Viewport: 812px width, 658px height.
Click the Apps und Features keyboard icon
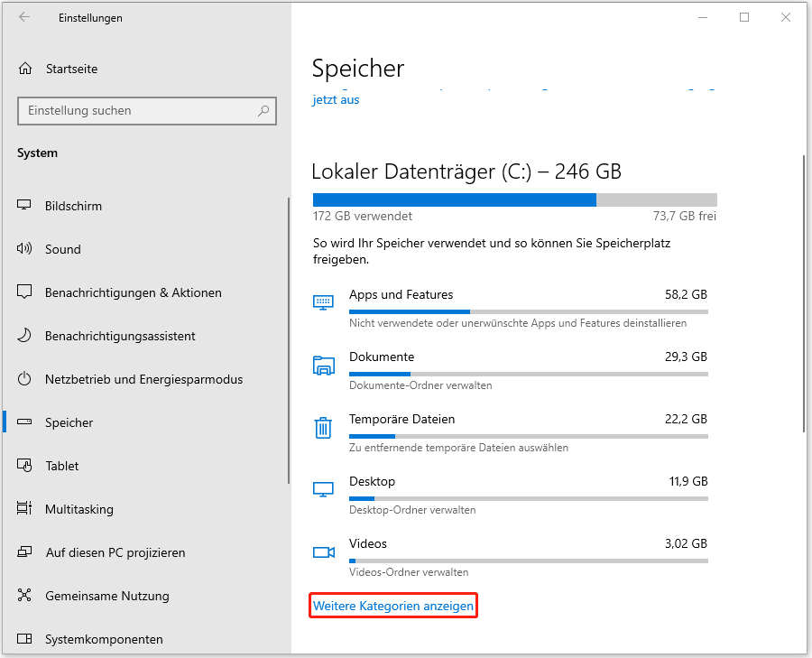323,302
